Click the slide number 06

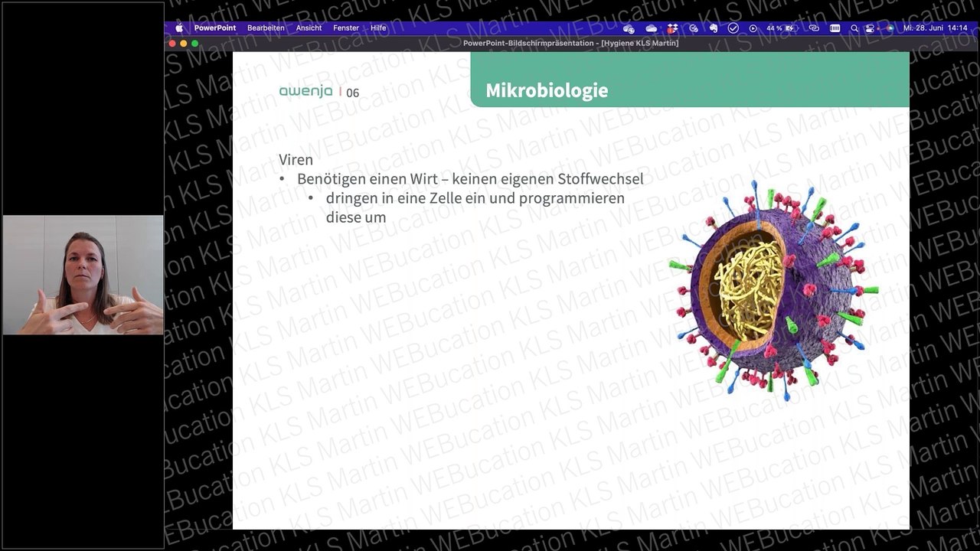[x=352, y=93]
